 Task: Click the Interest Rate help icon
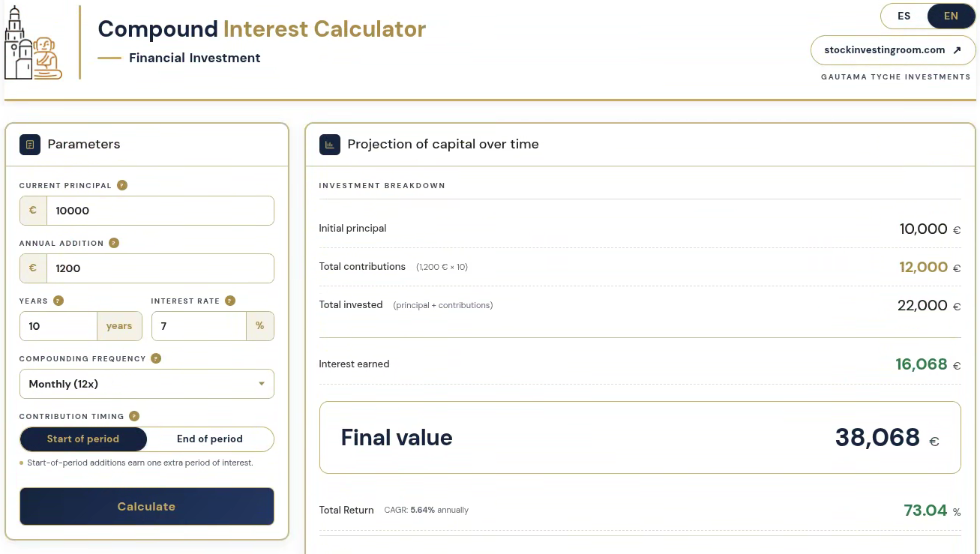tap(230, 301)
